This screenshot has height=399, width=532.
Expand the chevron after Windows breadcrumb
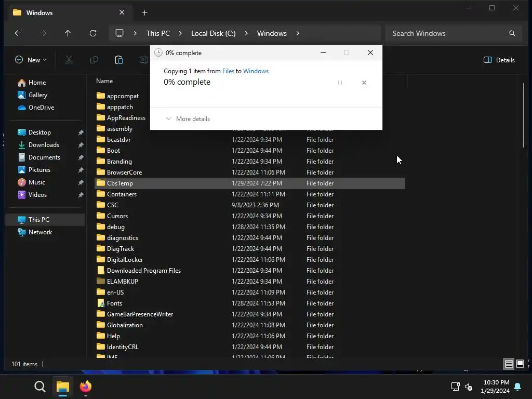(298, 33)
